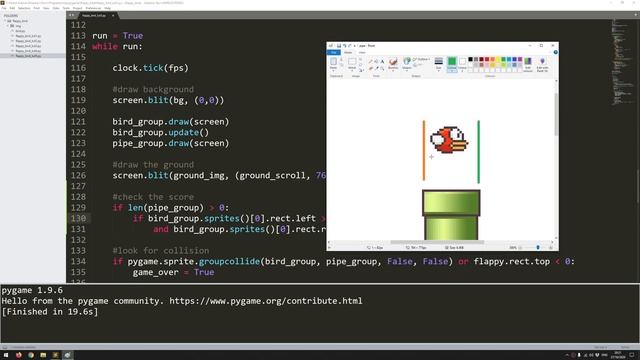Open the Size dropdown arrow in Paint

click(438, 71)
